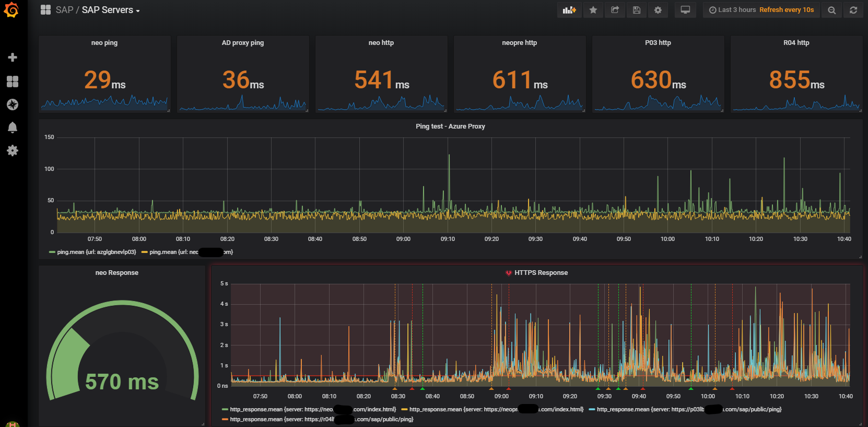Open Ping test - Azure Proxy title menu

point(450,126)
